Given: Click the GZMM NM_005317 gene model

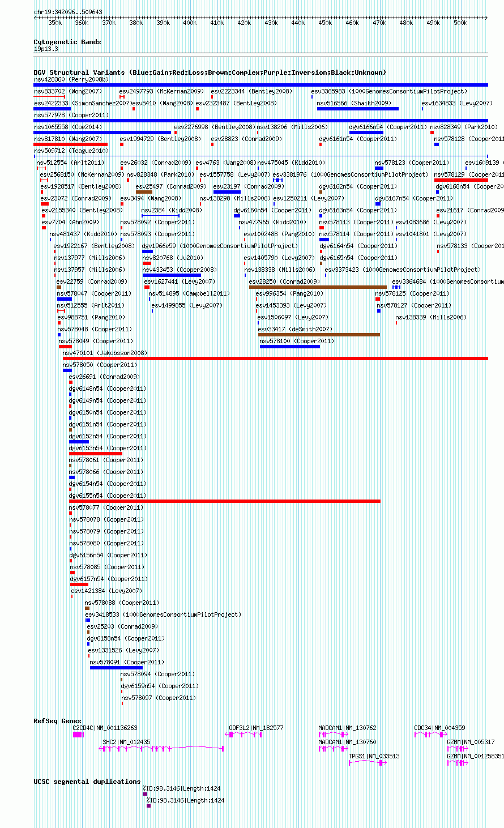Looking at the screenshot, I should 458,749.
